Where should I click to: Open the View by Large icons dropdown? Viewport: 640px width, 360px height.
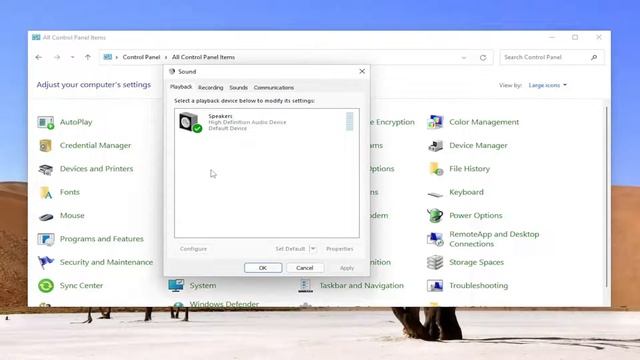coord(547,85)
